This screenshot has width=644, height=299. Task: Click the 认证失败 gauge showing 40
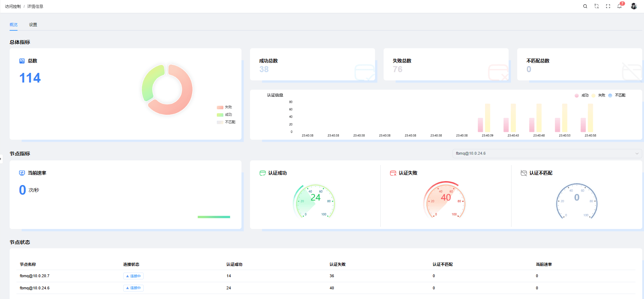(x=445, y=200)
